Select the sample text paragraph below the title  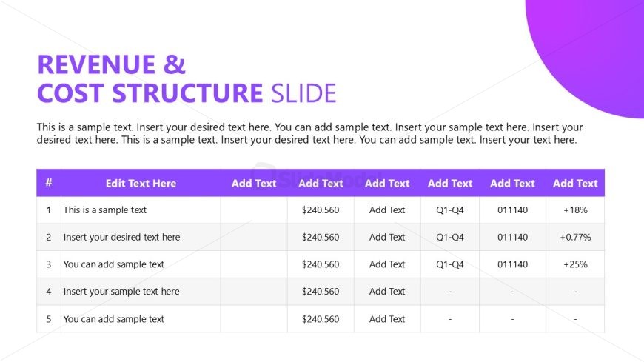click(x=309, y=133)
